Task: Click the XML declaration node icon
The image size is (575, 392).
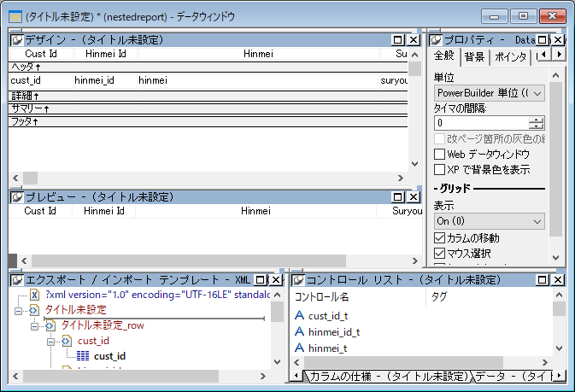Action: coord(35,295)
